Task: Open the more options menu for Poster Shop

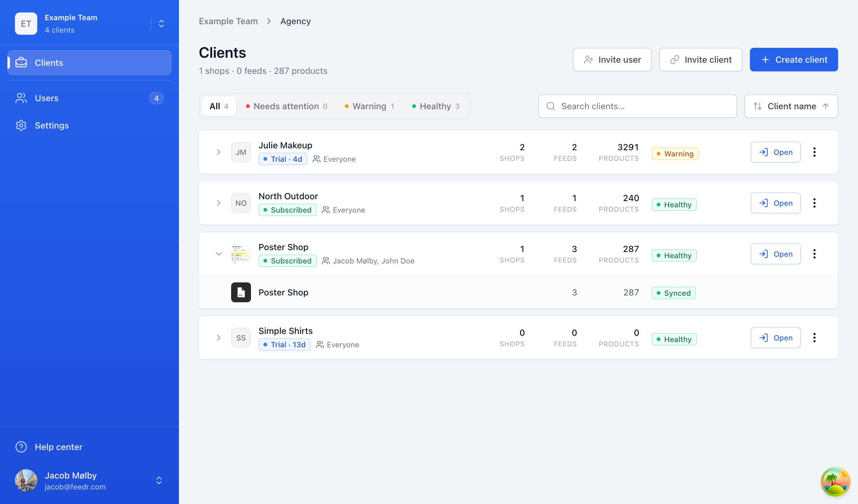Action: pos(814,254)
